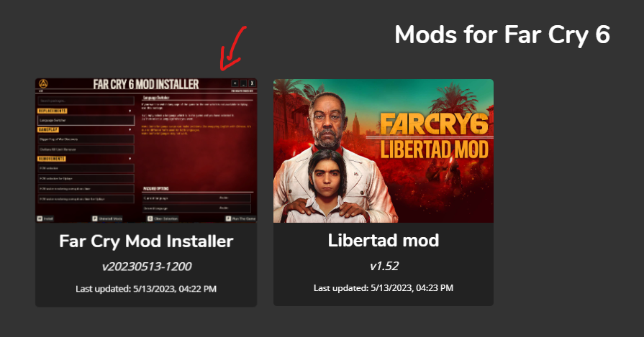Click the Clear Selection button icon
Image resolution: width=644 pixels, height=337 pixels.
tap(150, 218)
